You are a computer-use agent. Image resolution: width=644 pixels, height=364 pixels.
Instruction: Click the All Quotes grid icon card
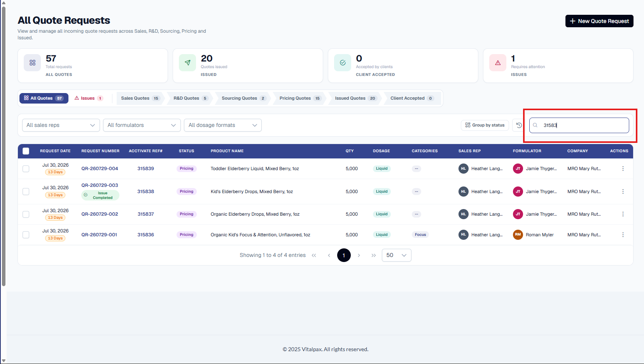point(32,63)
